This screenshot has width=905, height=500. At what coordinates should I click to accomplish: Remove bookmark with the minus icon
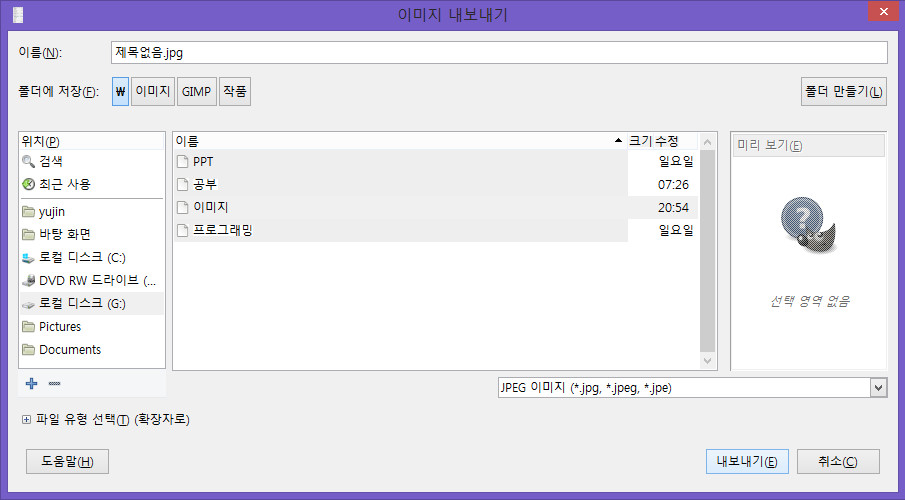coord(54,383)
